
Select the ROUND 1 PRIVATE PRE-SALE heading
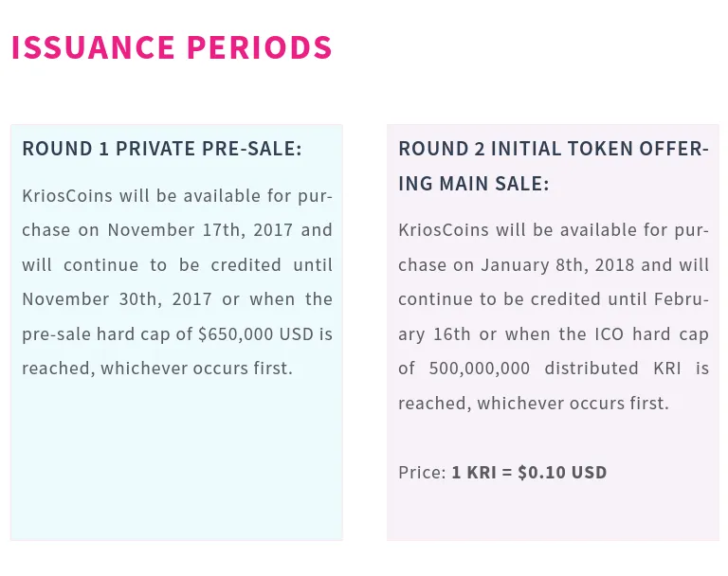tap(162, 149)
